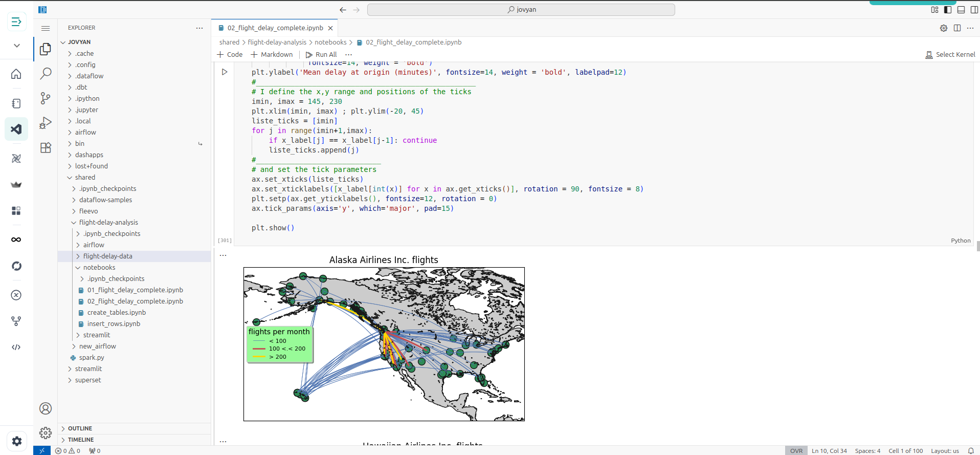The width and height of the screenshot is (980, 455).
Task: Click Select Kernel button
Action: click(950, 55)
